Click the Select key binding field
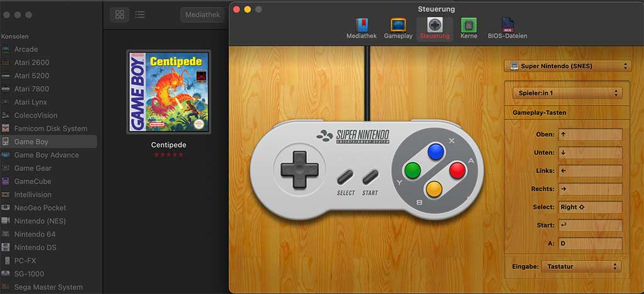This screenshot has height=294, width=644. tap(590, 207)
